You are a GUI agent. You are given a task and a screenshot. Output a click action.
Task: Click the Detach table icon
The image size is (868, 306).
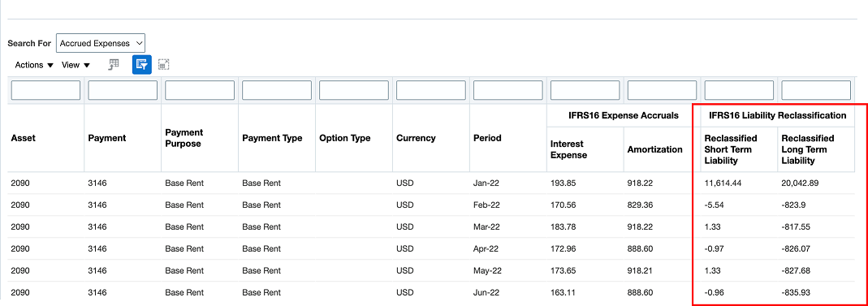coord(163,65)
